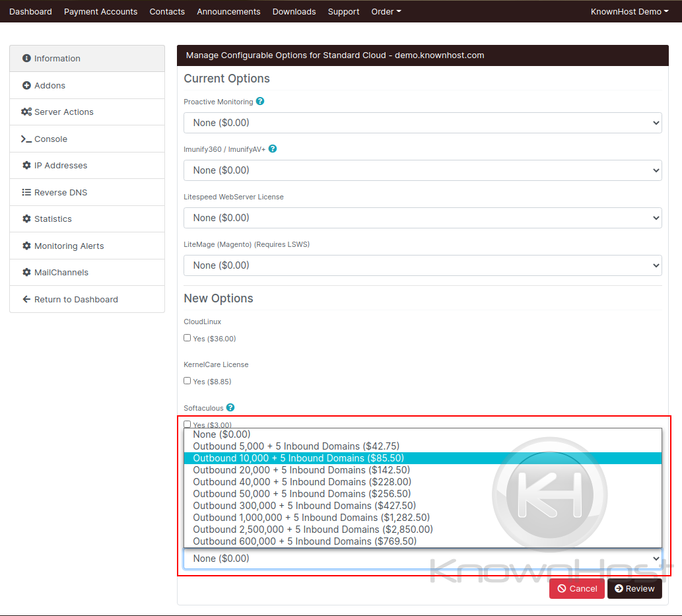Open the Server Actions sidebar item
Viewport: 682px width, 616px height.
(87, 112)
